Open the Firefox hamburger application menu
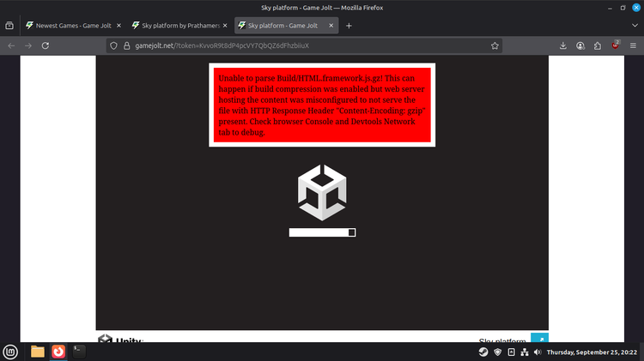This screenshot has height=361, width=644. click(x=633, y=45)
